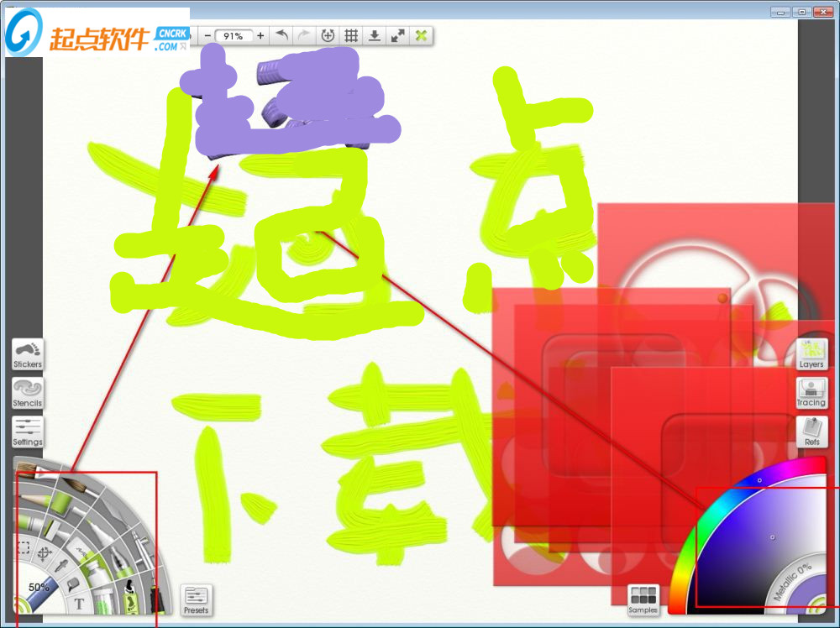This screenshot has width=840, height=628.
Task: Open the Presets panel
Action: [x=196, y=600]
